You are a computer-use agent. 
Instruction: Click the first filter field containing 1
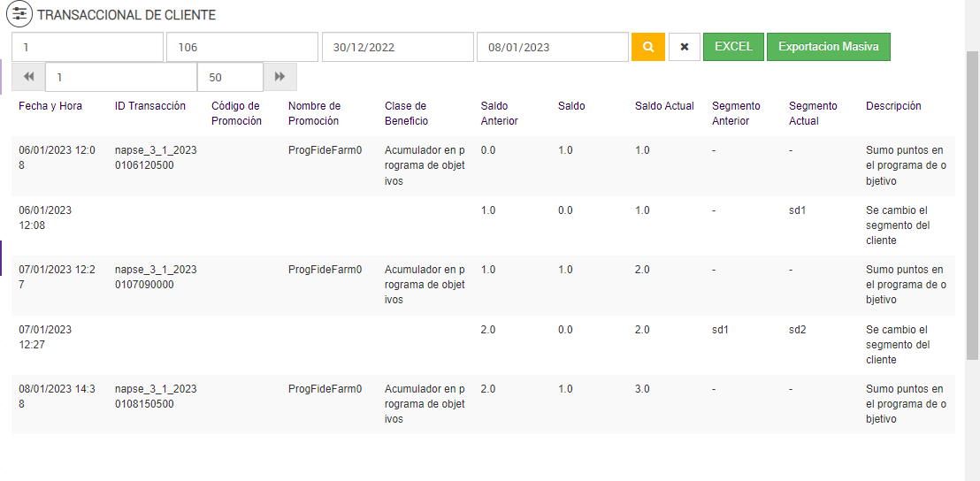pyautogui.click(x=88, y=47)
